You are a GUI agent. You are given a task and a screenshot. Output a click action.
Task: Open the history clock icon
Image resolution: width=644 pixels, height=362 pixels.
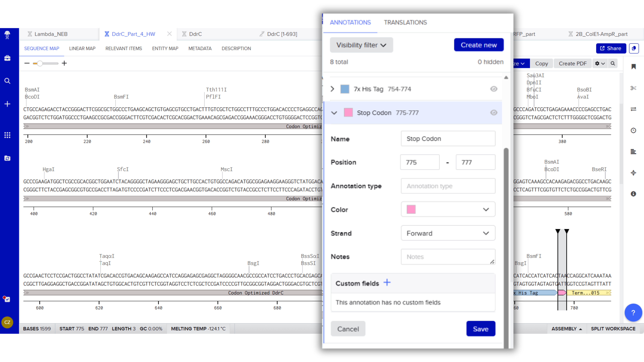coord(633,130)
